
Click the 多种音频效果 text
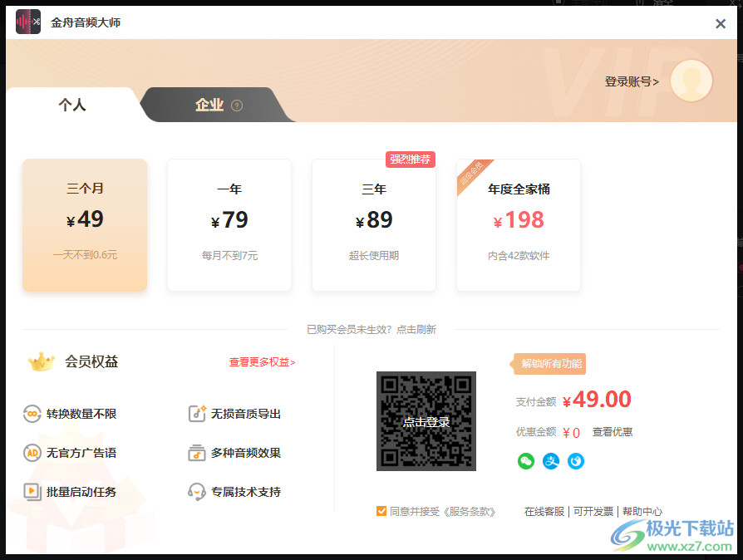coord(246,453)
